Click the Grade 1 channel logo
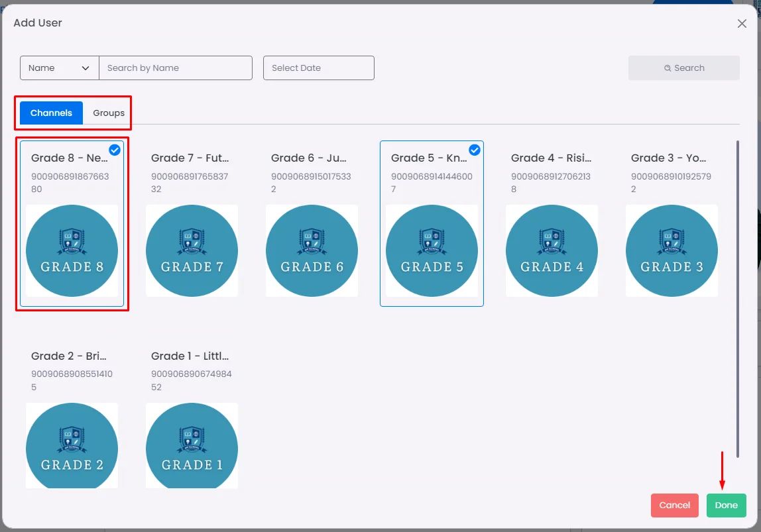This screenshot has width=761, height=532. pyautogui.click(x=192, y=448)
